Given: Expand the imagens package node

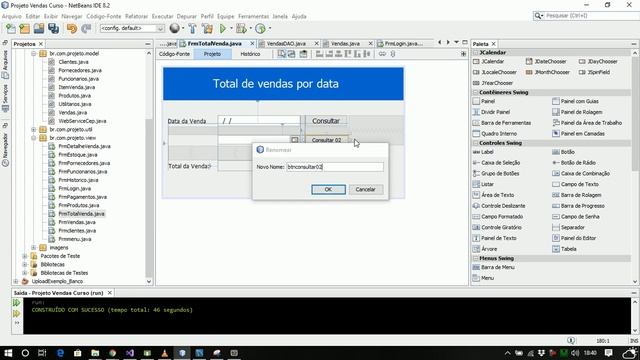Looking at the screenshot, I should click(34, 247).
